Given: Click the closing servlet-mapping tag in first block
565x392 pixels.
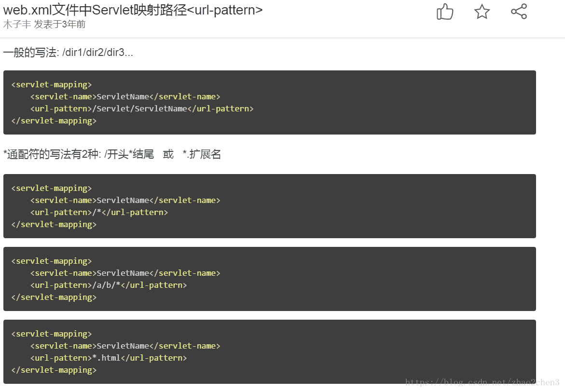Looking at the screenshot, I should [x=54, y=121].
